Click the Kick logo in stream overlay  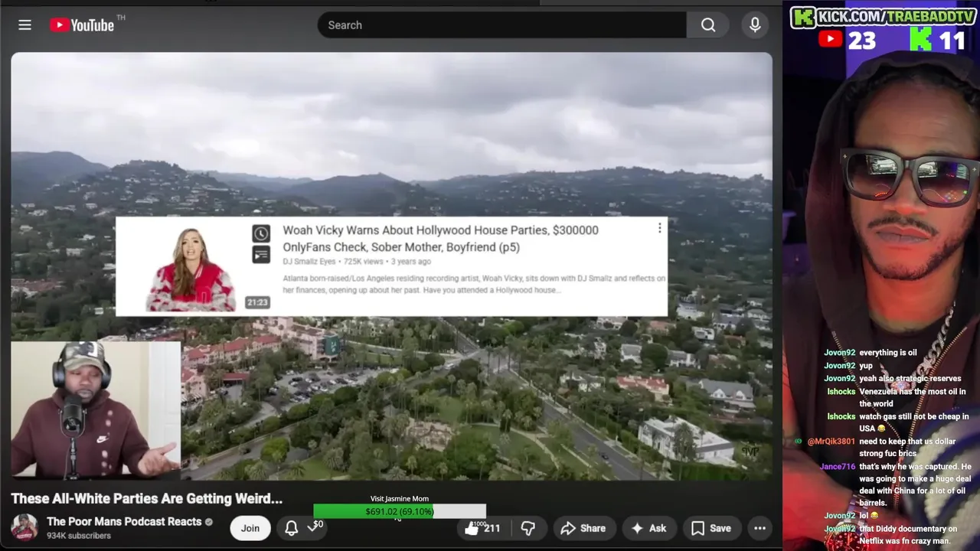pos(803,17)
